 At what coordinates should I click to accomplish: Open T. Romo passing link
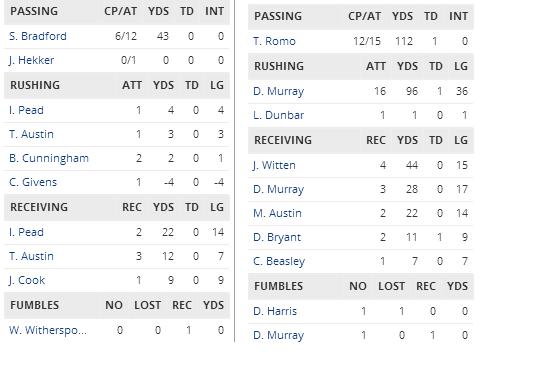pos(274,41)
